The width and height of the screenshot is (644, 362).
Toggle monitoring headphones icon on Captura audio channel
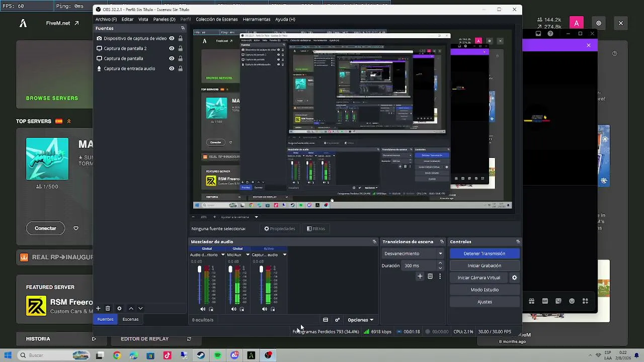(273, 309)
